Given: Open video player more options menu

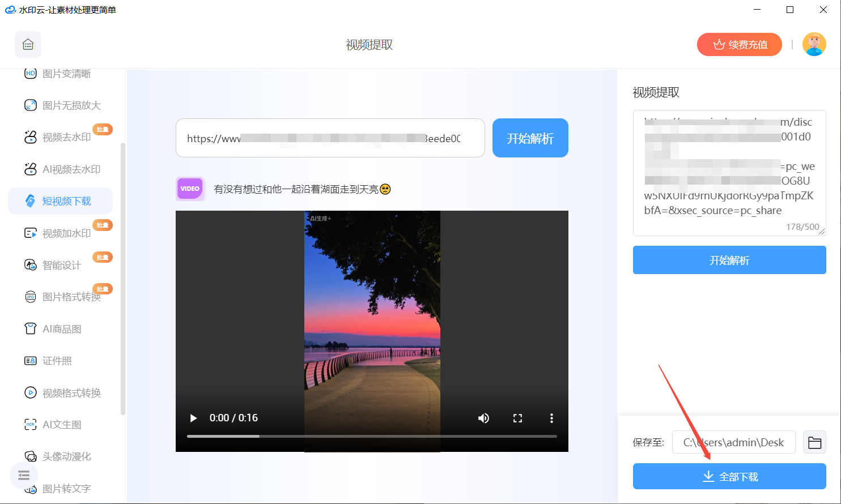Looking at the screenshot, I should pyautogui.click(x=551, y=418).
